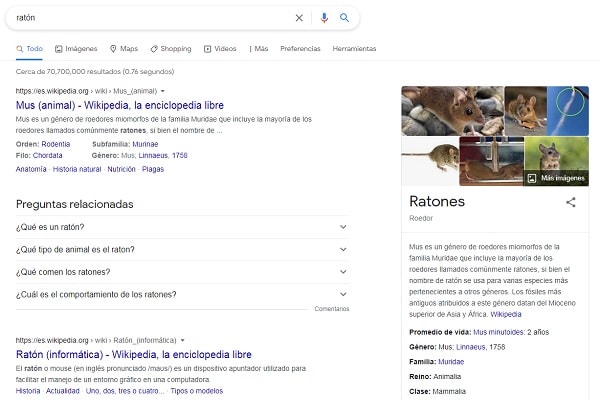Open the mouse thumbnail on white background
Image resolution: width=600 pixels, height=400 pixels.
pyautogui.click(x=430, y=161)
